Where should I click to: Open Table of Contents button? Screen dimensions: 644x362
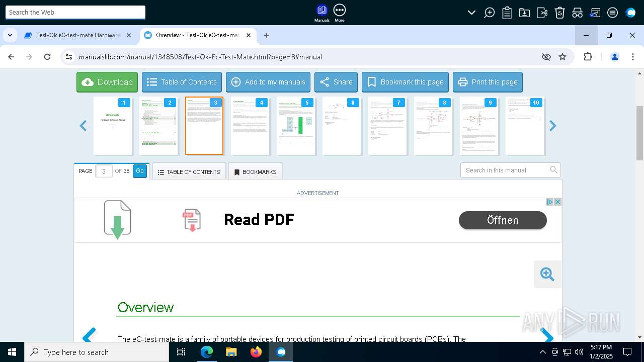point(182,82)
